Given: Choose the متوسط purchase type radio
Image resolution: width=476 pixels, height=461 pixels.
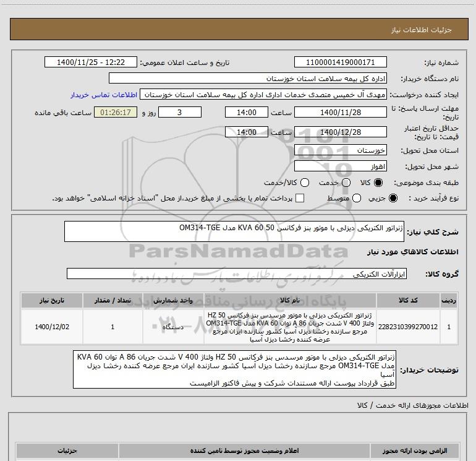Looking at the screenshot, I should [357, 198].
